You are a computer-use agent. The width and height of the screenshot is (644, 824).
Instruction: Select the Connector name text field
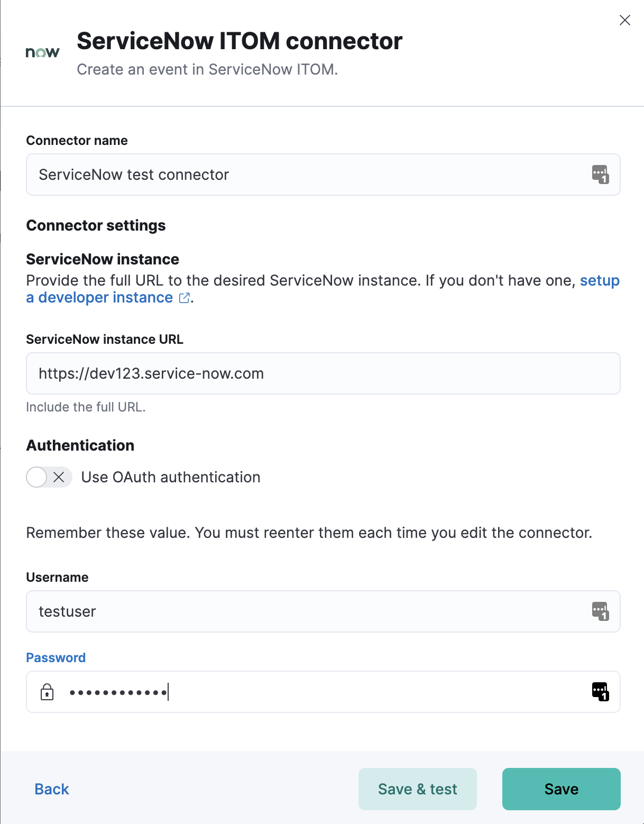tap(264, 175)
